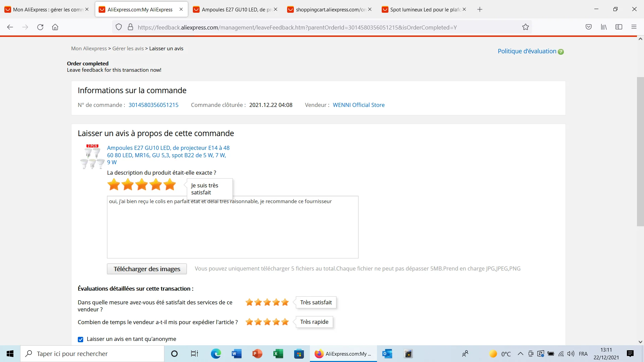Open Firefox application hamburger menu
Screen dimensions: 644x362
(x=634, y=27)
